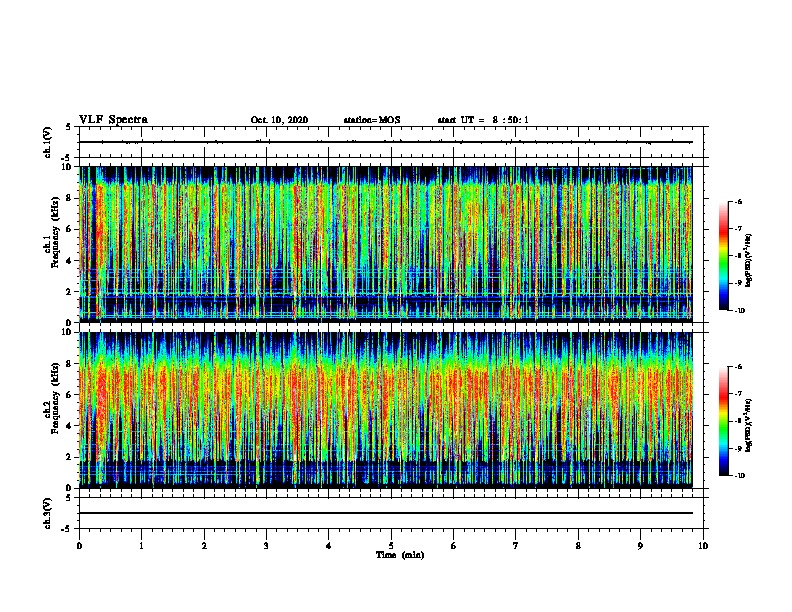
Task: Click time axis tick label "8"
Action: [x=578, y=546]
